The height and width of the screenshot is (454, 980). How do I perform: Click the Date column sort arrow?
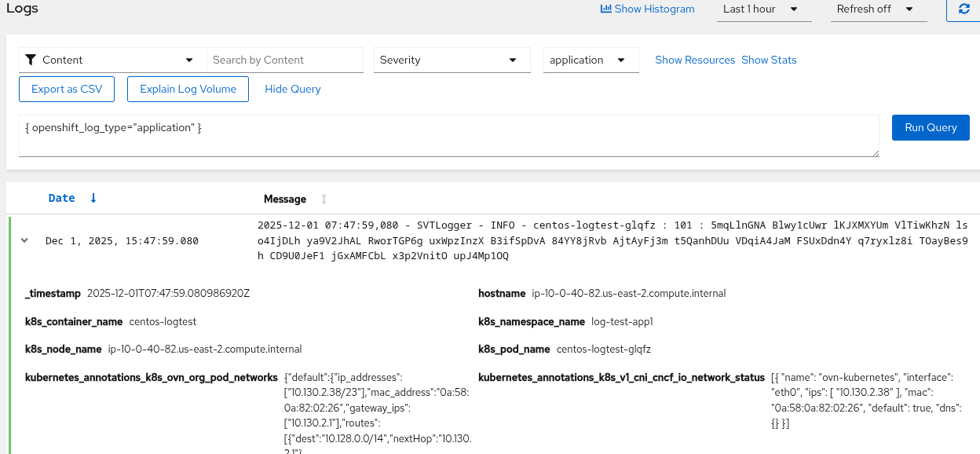[x=93, y=198]
